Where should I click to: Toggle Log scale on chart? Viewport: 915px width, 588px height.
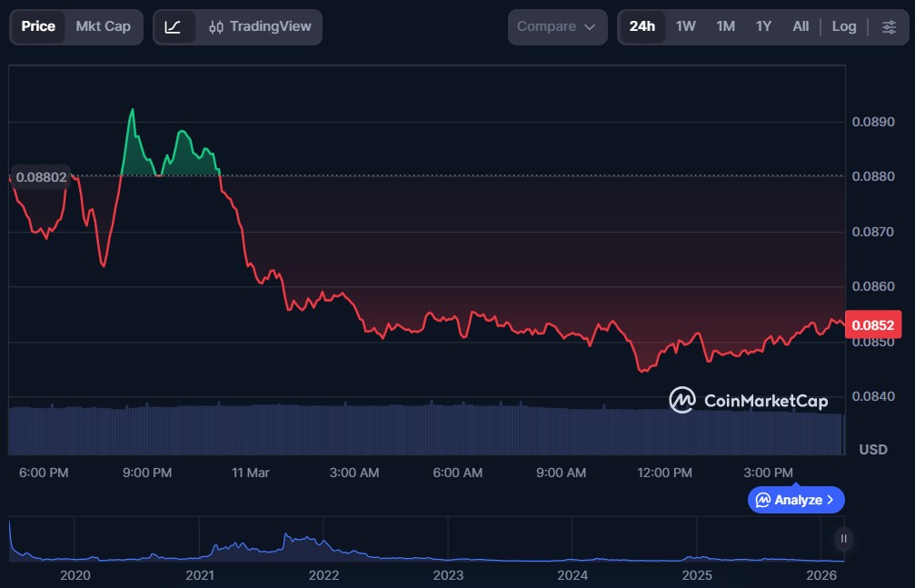click(x=843, y=26)
